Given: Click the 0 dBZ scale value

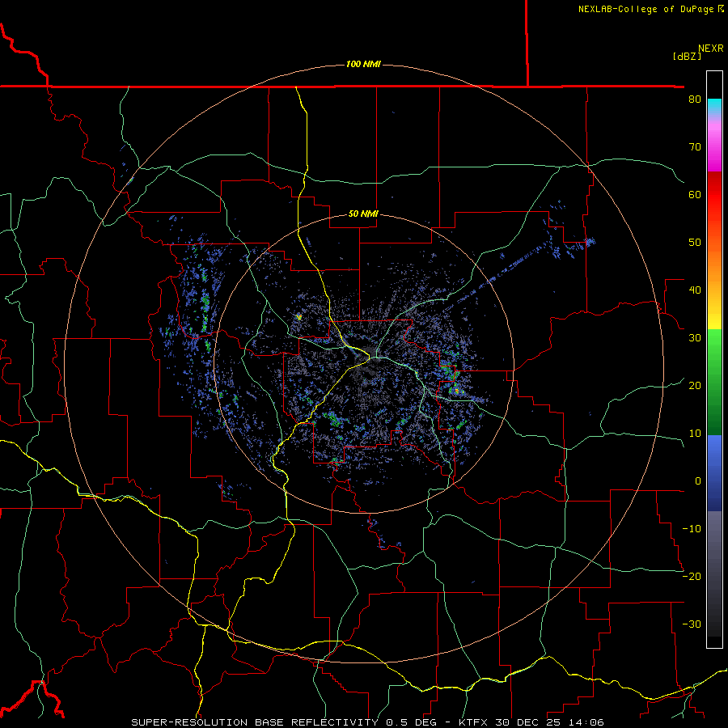Looking at the screenshot, I should [698, 481].
